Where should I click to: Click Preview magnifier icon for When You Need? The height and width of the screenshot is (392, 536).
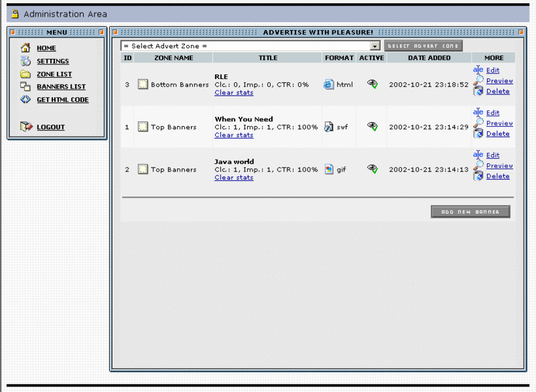pos(478,123)
